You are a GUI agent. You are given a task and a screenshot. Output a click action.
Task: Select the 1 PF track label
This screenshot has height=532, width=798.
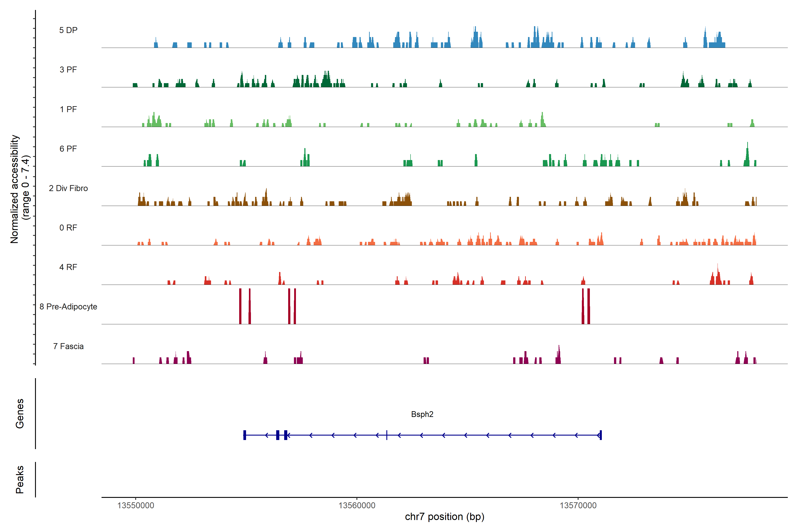(68, 109)
